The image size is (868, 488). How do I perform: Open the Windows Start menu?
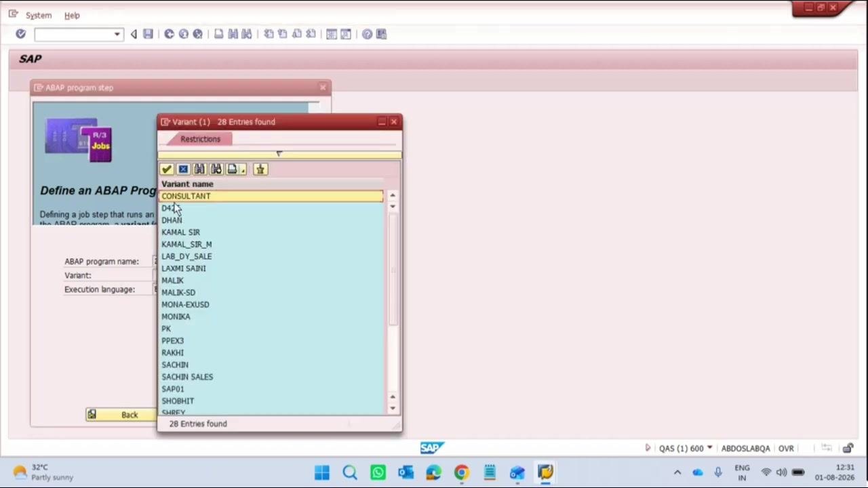pos(322,472)
